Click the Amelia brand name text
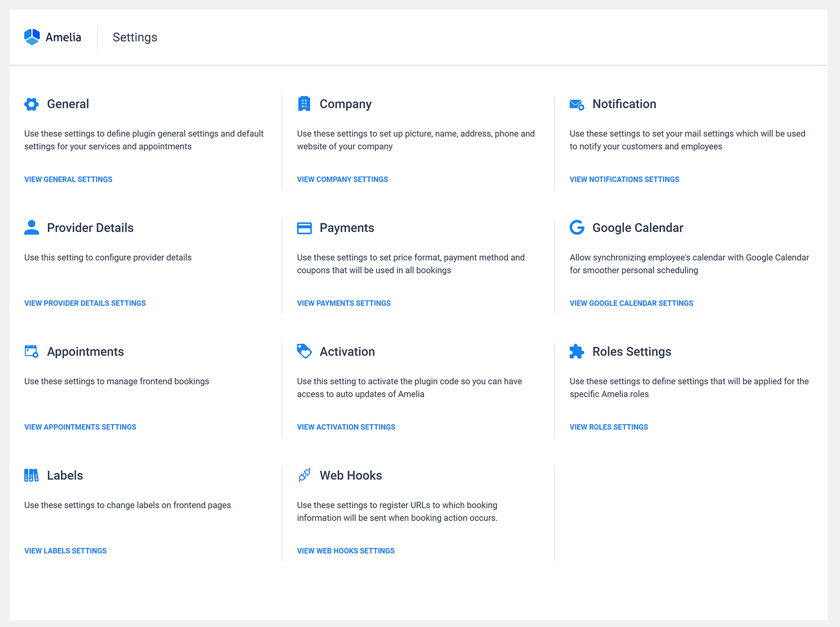This screenshot has height=627, width=840. 64,37
